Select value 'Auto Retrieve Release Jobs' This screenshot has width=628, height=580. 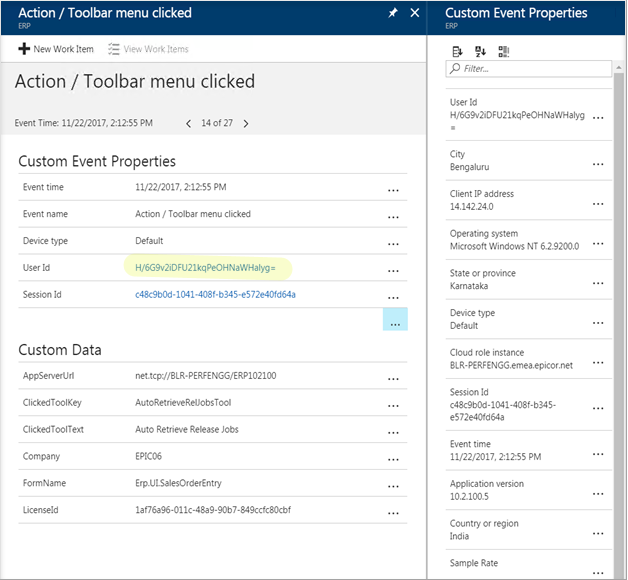tap(187, 430)
